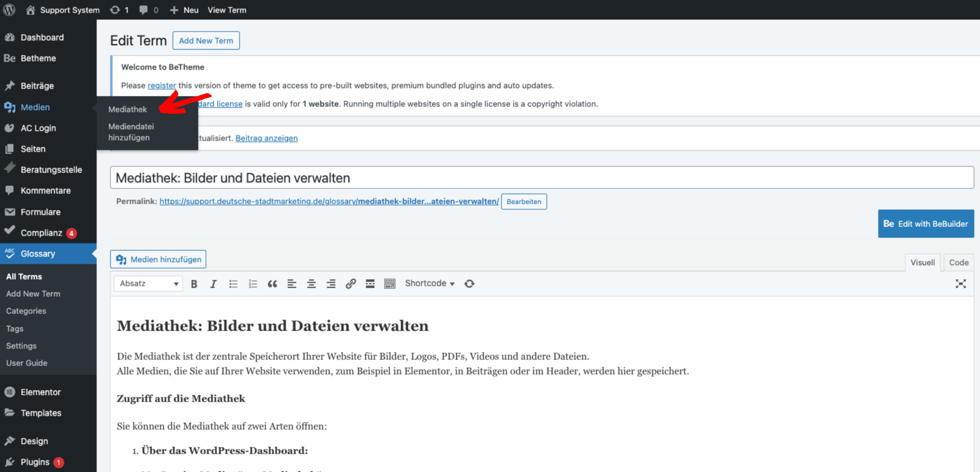
Task: Open the Beitrag anzeigen link
Action: tap(266, 138)
